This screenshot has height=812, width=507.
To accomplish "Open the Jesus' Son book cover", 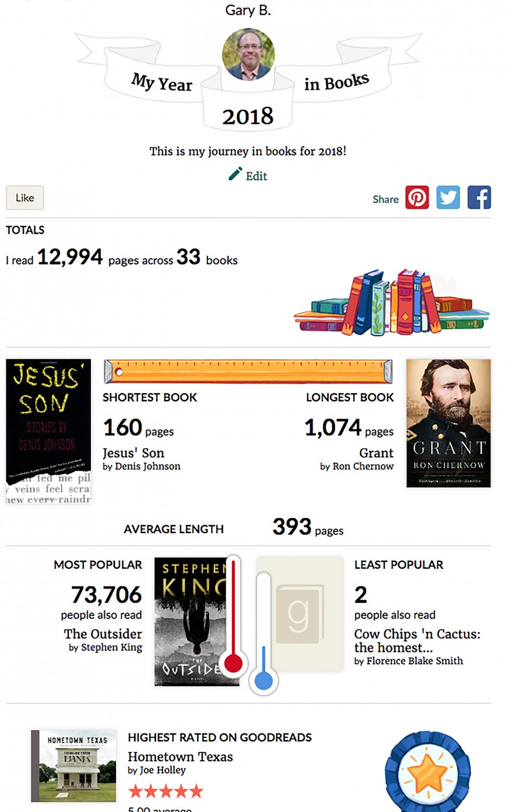I will [x=48, y=431].
